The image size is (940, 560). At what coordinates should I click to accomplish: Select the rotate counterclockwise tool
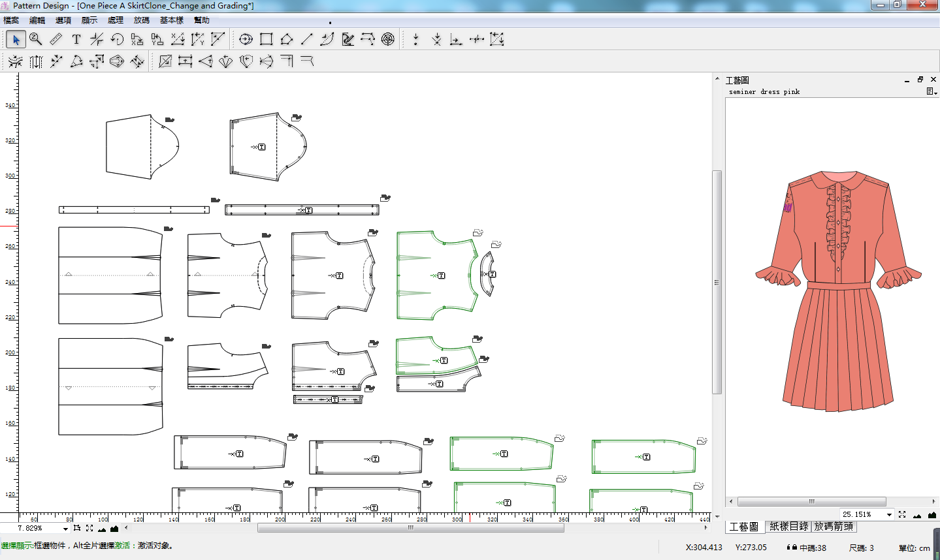[117, 40]
